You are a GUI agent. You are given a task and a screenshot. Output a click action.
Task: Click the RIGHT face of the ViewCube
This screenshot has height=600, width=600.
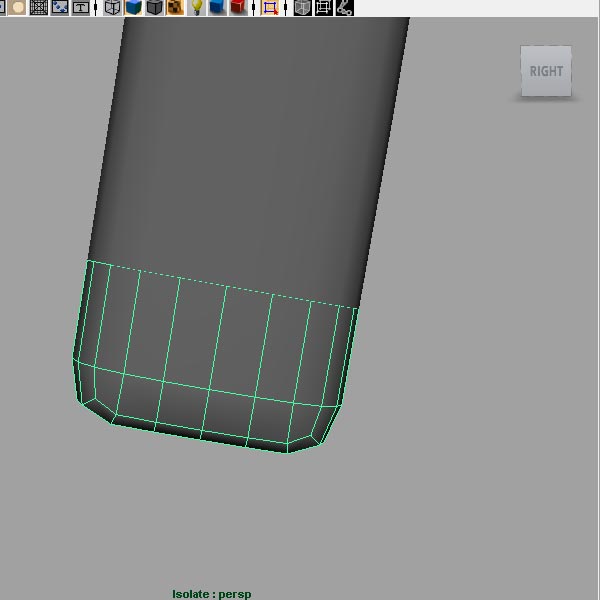coord(546,71)
